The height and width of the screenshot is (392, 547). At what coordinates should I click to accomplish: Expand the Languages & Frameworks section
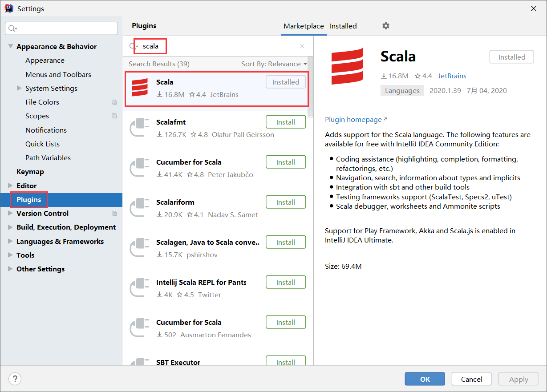11,241
